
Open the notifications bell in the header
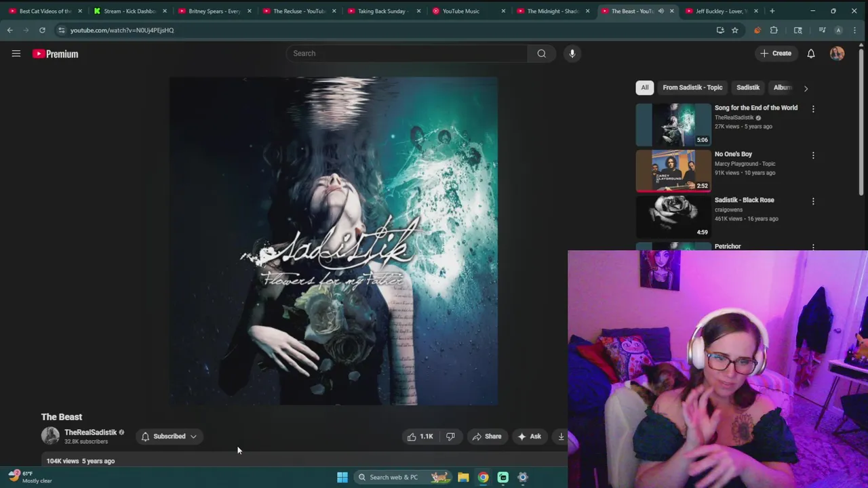811,54
